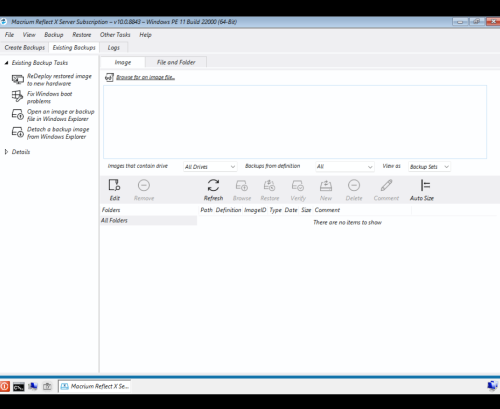This screenshot has width=500, height=409.
Task: Open the Backups from definition dropdown
Action: click(345, 166)
